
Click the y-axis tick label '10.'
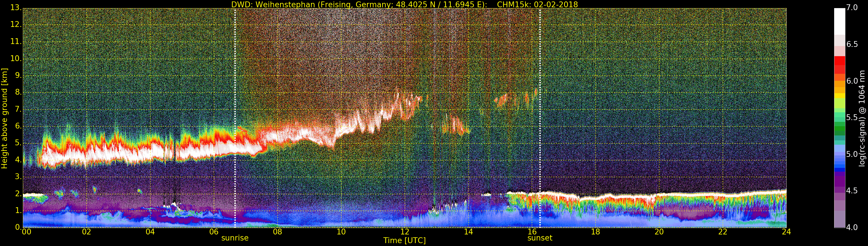(x=16, y=59)
